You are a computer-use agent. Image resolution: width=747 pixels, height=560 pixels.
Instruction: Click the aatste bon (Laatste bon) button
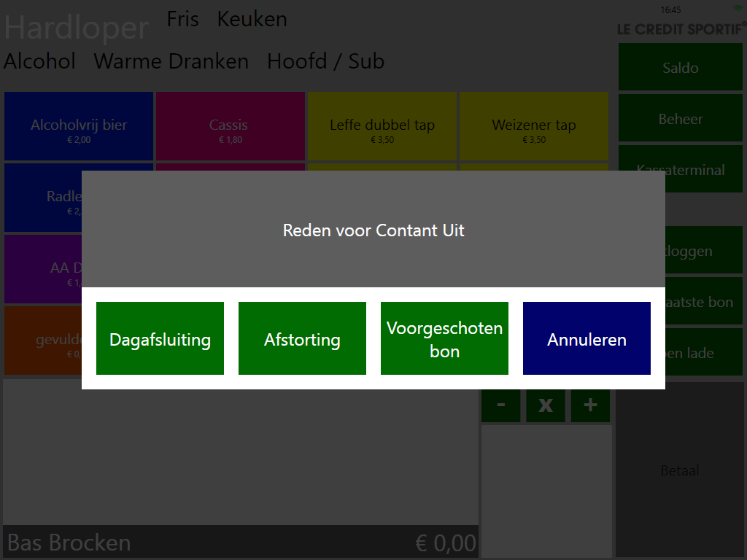coord(704,301)
